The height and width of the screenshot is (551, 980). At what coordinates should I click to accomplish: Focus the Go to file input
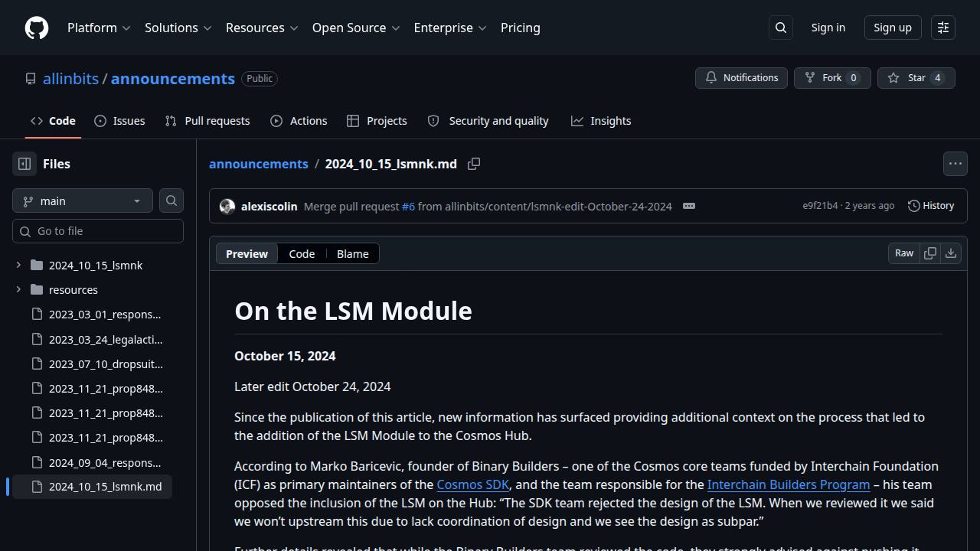tap(98, 231)
